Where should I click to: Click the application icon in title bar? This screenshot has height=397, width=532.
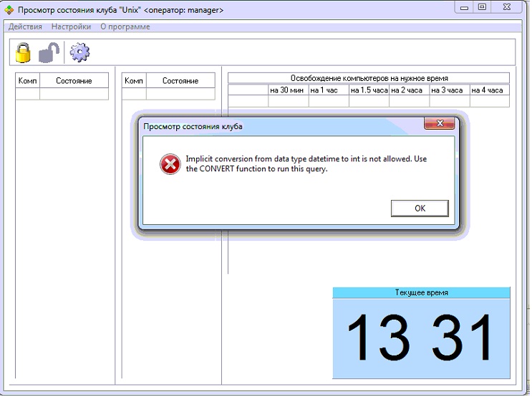9,10
